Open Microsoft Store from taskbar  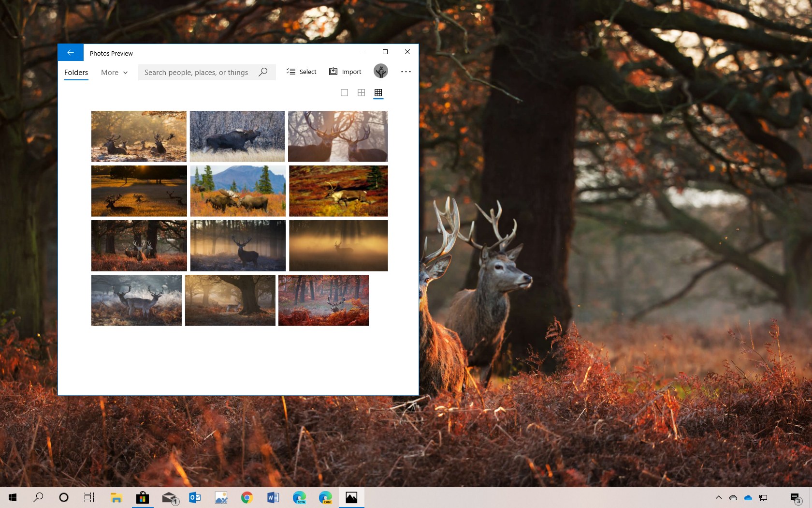143,497
